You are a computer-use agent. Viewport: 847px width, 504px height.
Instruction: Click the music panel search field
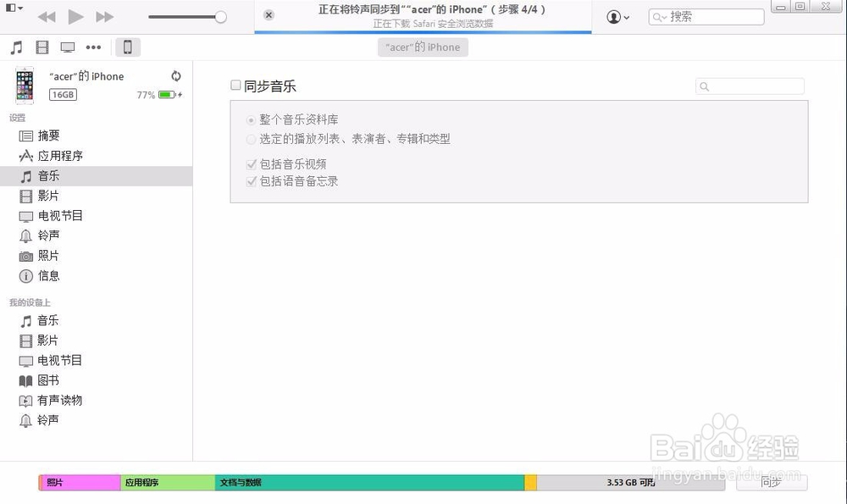[750, 86]
